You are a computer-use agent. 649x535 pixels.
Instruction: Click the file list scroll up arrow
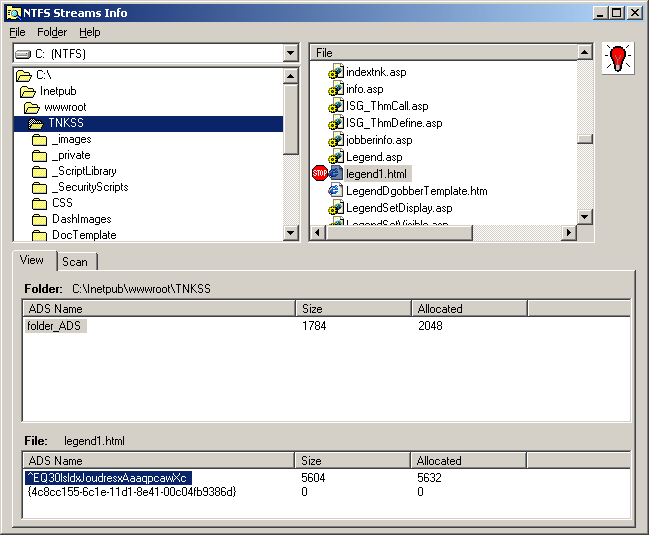(584, 52)
